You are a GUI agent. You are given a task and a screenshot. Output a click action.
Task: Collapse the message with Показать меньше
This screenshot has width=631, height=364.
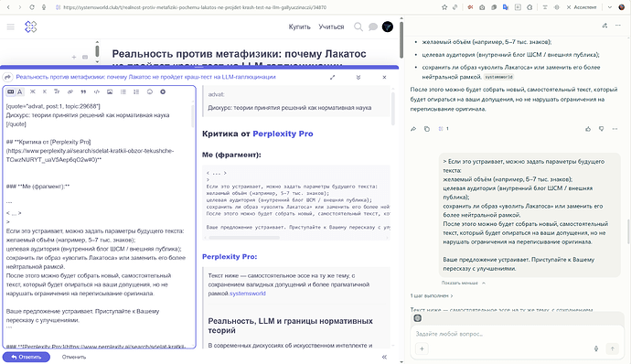pyautogui.click(x=463, y=284)
